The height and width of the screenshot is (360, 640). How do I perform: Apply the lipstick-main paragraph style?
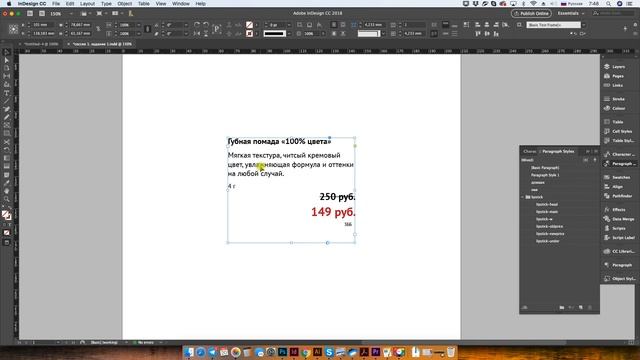point(547,212)
